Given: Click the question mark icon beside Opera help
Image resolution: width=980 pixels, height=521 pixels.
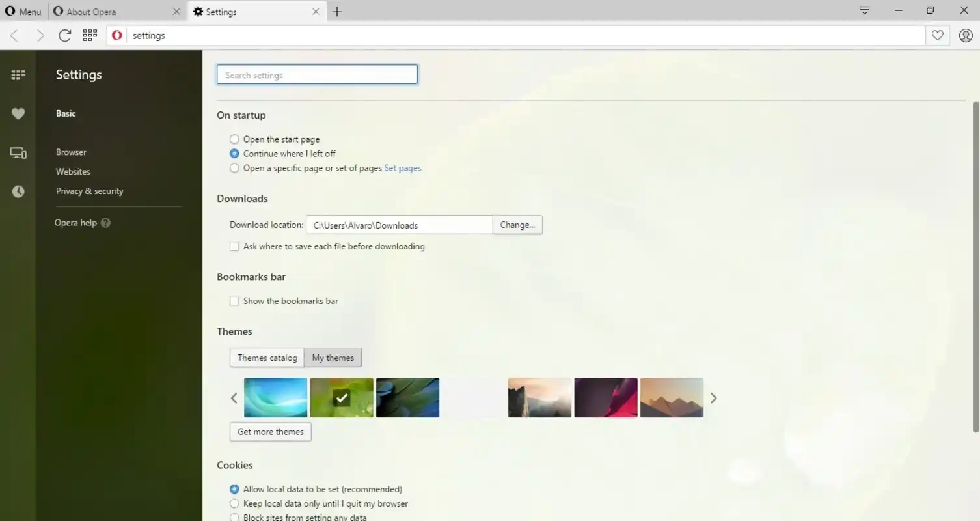Looking at the screenshot, I should (x=105, y=223).
